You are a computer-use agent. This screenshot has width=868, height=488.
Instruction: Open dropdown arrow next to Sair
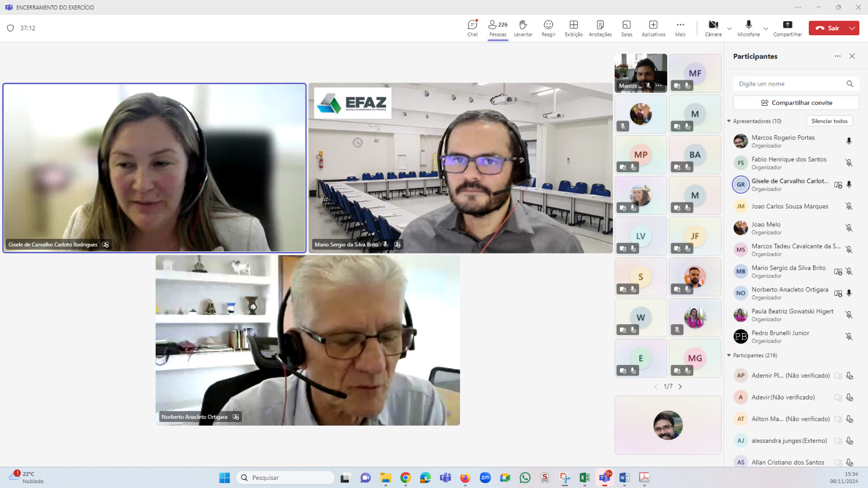click(x=852, y=28)
